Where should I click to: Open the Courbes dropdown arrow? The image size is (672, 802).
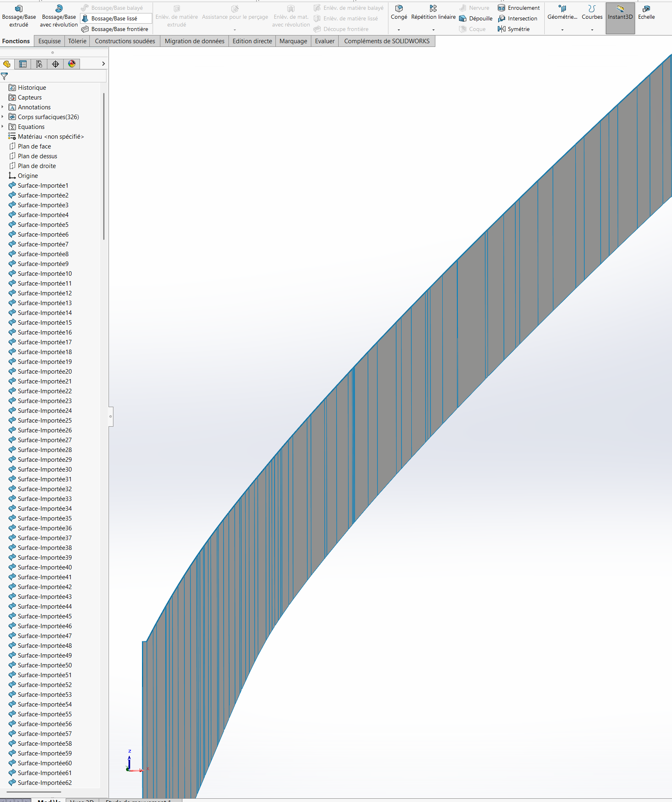click(x=592, y=30)
